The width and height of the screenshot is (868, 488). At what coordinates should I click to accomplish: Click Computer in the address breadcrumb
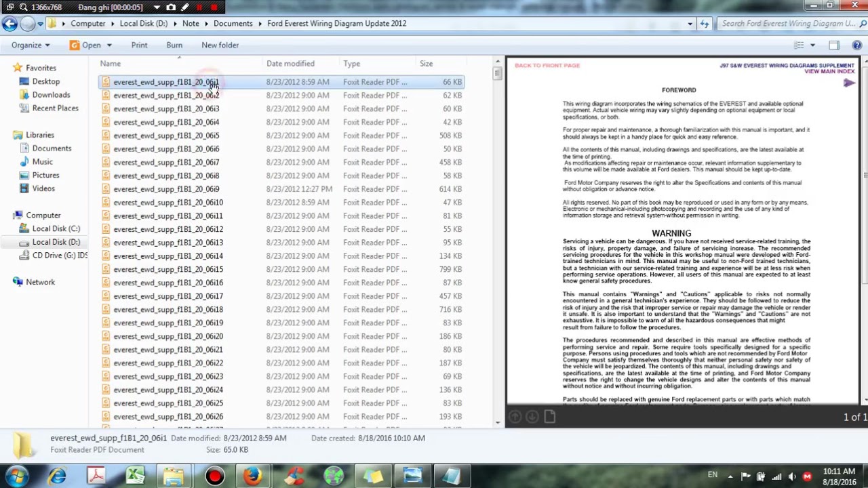[88, 24]
